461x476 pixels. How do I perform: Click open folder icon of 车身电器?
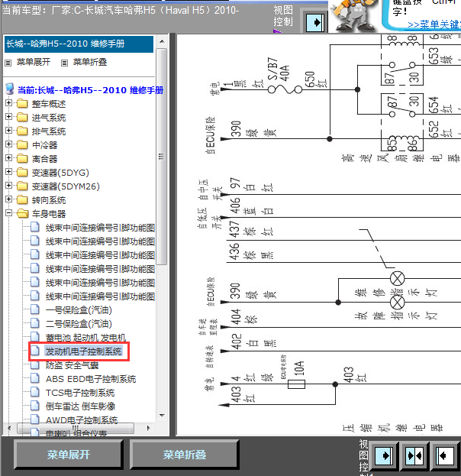click(22, 213)
